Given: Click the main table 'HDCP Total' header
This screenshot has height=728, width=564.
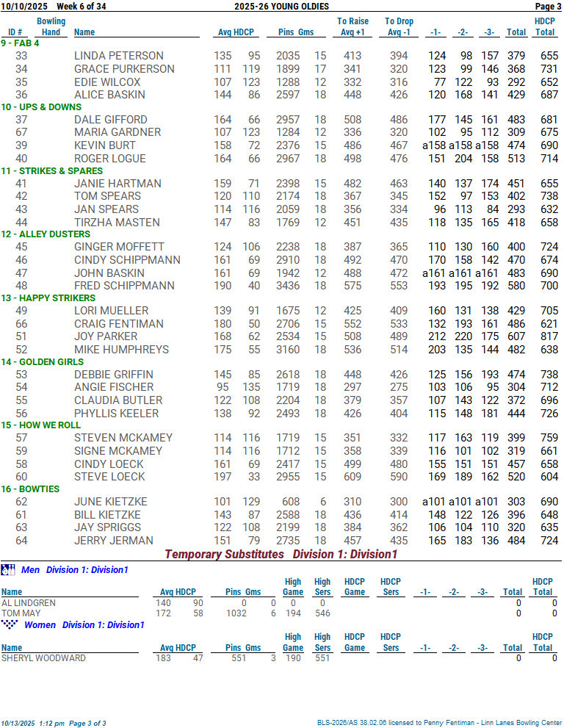Looking at the screenshot, I should pyautogui.click(x=544, y=26).
